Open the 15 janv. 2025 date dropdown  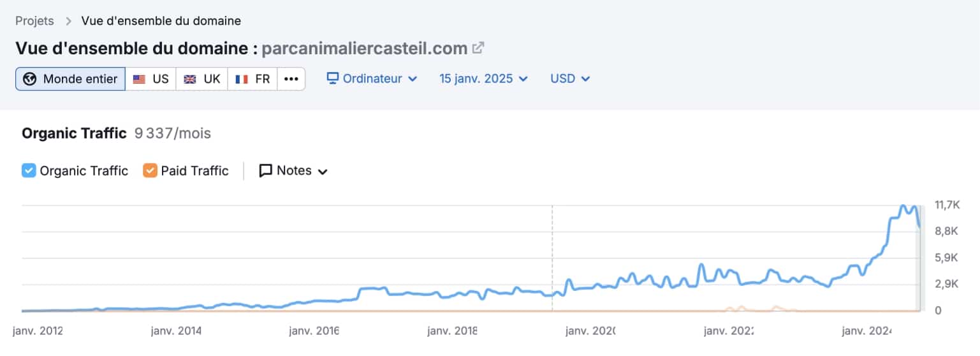click(x=484, y=78)
